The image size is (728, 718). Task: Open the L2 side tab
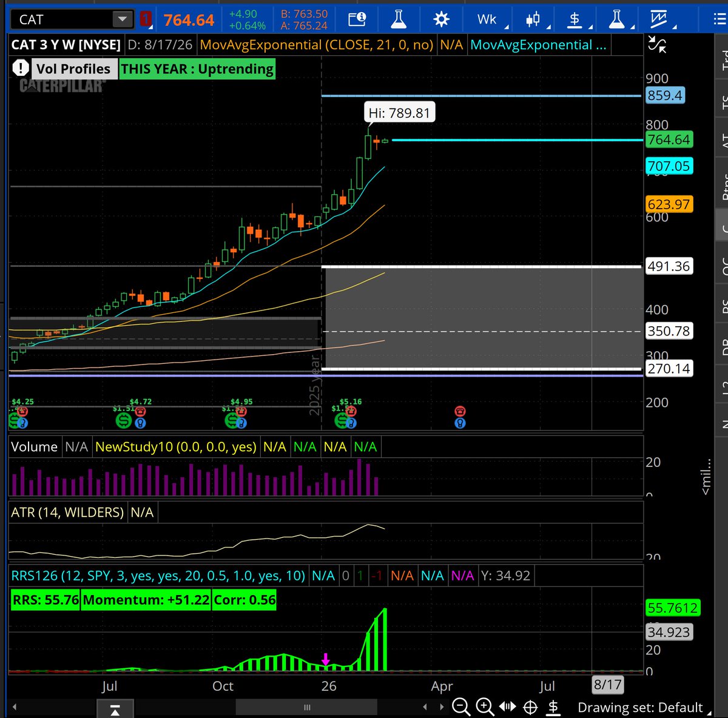pos(724,386)
